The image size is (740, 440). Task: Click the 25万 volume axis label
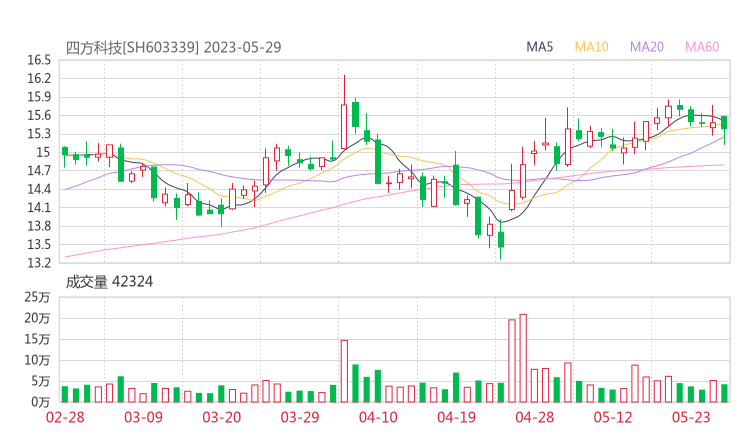(x=37, y=297)
